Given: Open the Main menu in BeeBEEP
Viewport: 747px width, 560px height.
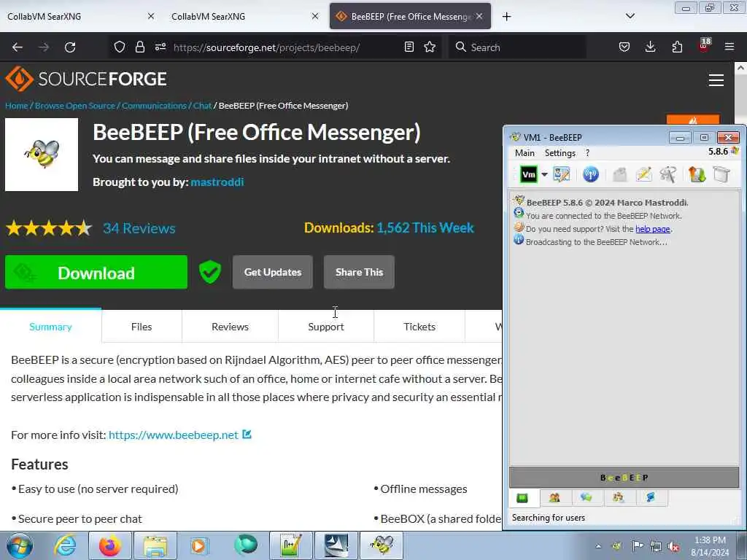Looking at the screenshot, I should [x=525, y=153].
